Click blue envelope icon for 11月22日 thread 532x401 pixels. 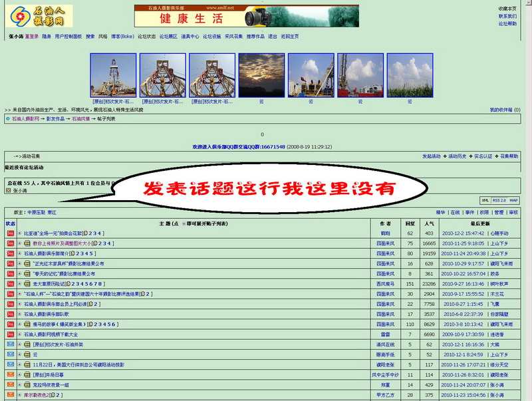click(x=11, y=364)
